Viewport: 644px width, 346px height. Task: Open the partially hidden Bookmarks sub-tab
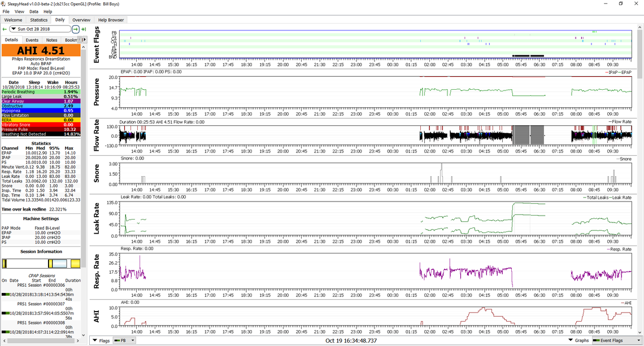(x=70, y=40)
